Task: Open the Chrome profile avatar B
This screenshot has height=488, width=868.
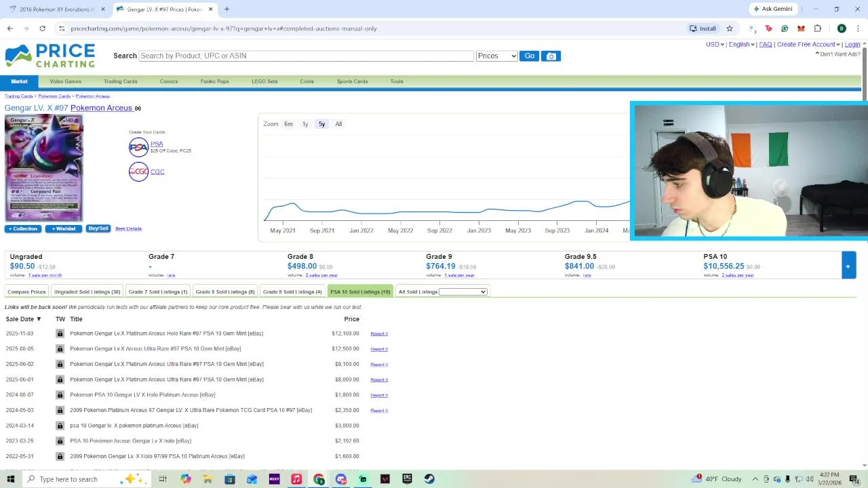Action: 842,28
